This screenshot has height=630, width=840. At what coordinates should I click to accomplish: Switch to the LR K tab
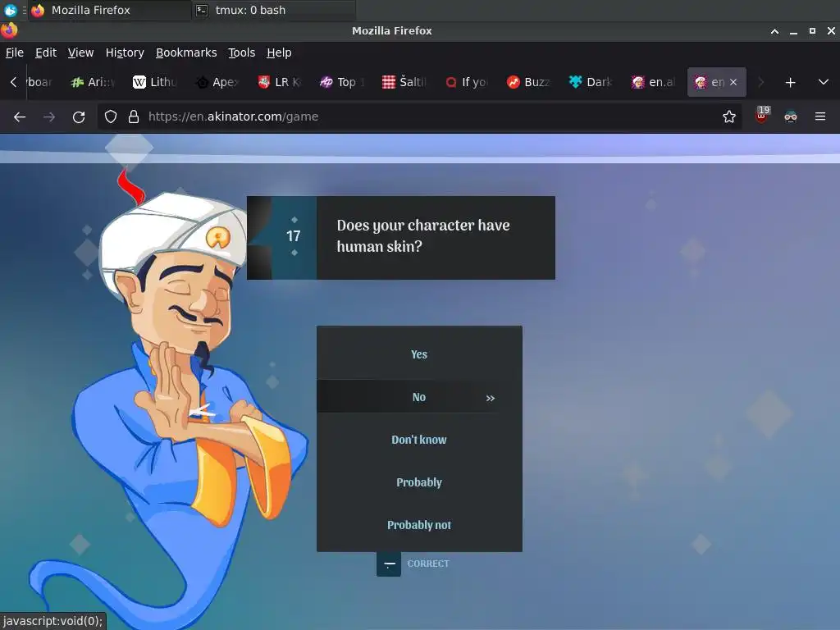280,82
